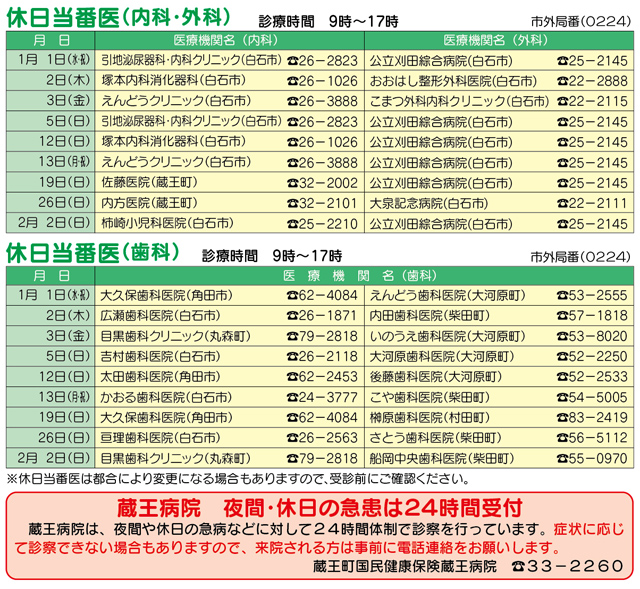Viewport: 640px width, 589px height.
Task: Click 榊原歯科医院(村田町) name
Action: (429, 418)
